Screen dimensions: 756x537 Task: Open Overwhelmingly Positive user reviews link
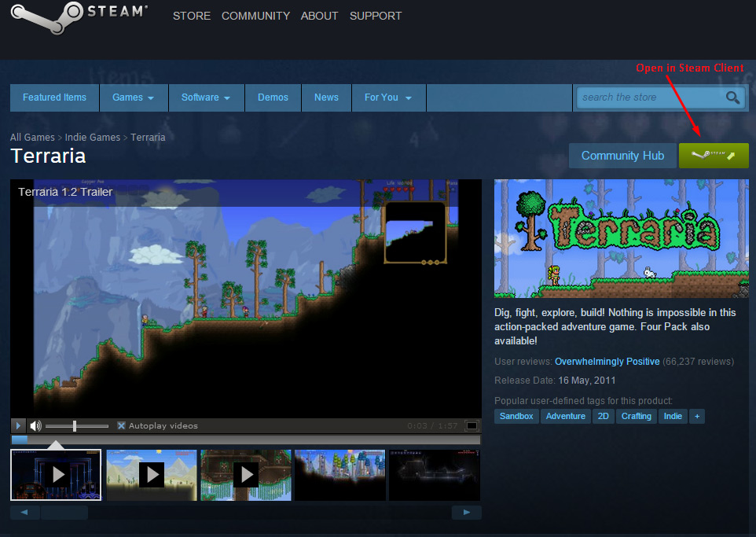tap(607, 362)
